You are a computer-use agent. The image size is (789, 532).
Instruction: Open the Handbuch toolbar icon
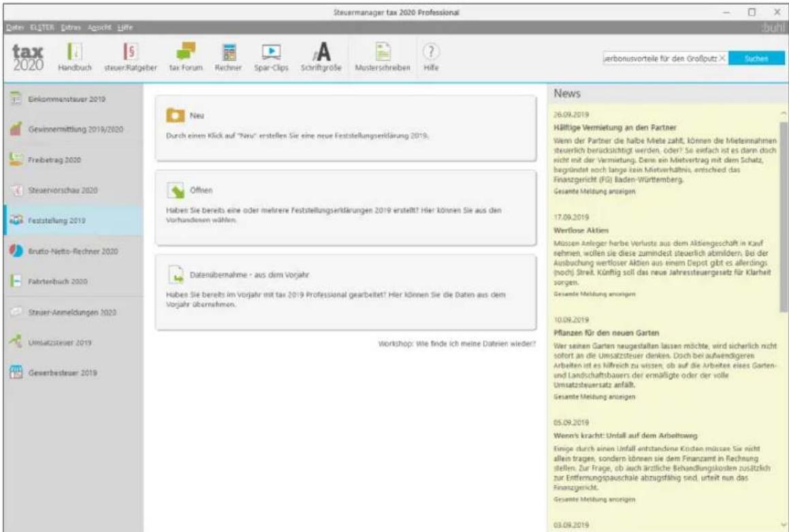pos(75,52)
